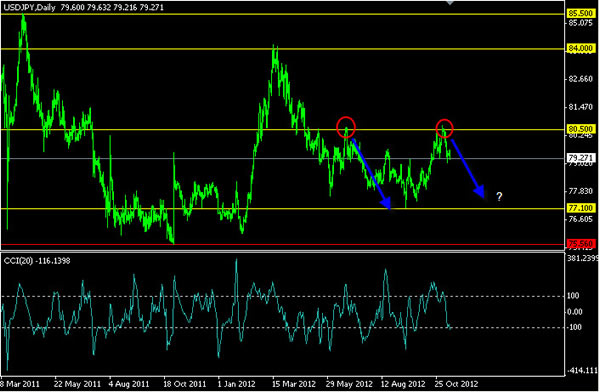Viewport: 600px width, 392px height.
Task: Click the 4 Aug 2011 date label
Action: pos(129,384)
